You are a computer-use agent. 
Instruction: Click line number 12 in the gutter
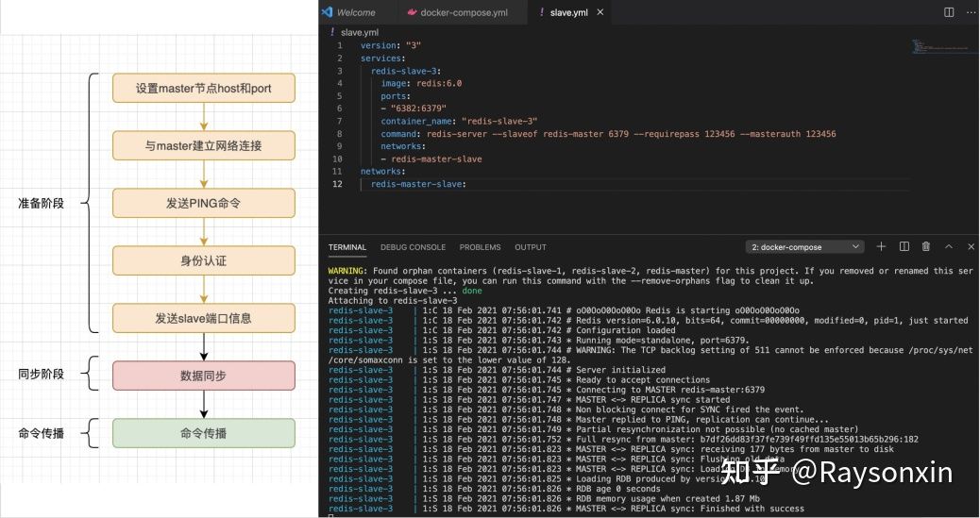[337, 184]
